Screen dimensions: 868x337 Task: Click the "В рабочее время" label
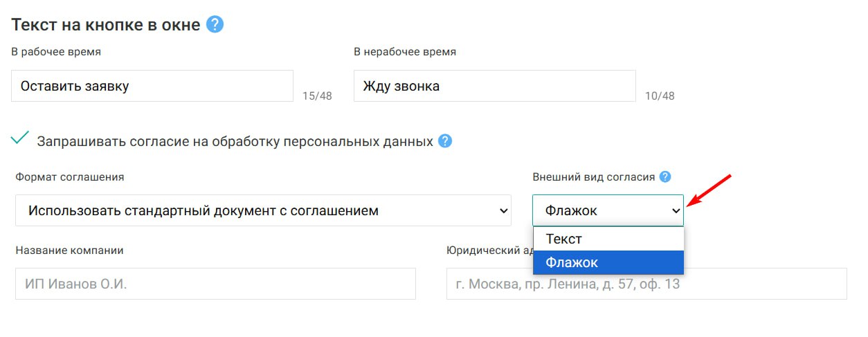click(56, 52)
